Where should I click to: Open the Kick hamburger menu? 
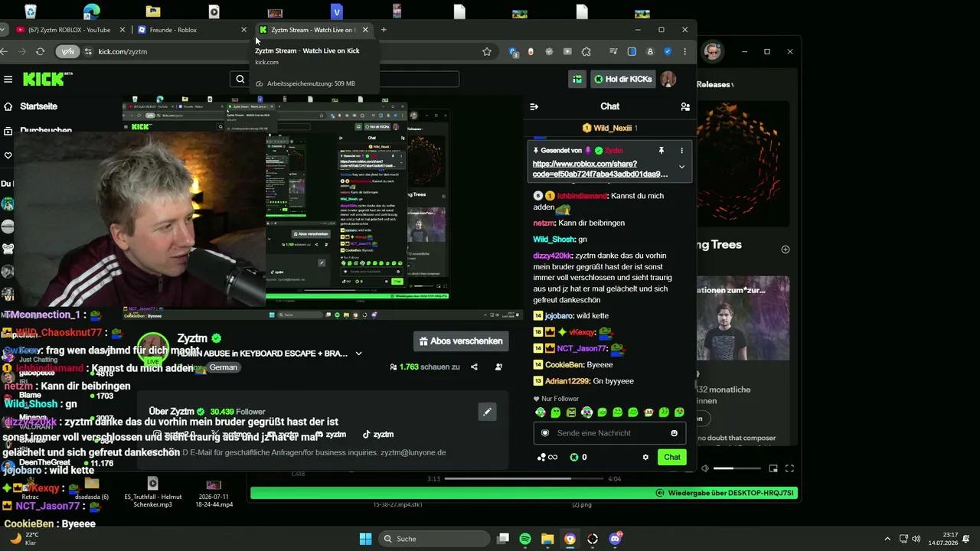click(8, 79)
